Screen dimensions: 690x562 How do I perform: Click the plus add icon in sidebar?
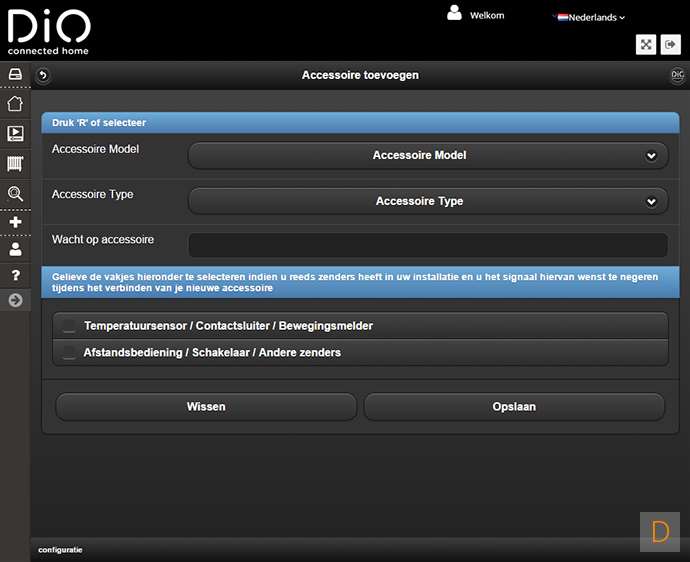(x=15, y=222)
